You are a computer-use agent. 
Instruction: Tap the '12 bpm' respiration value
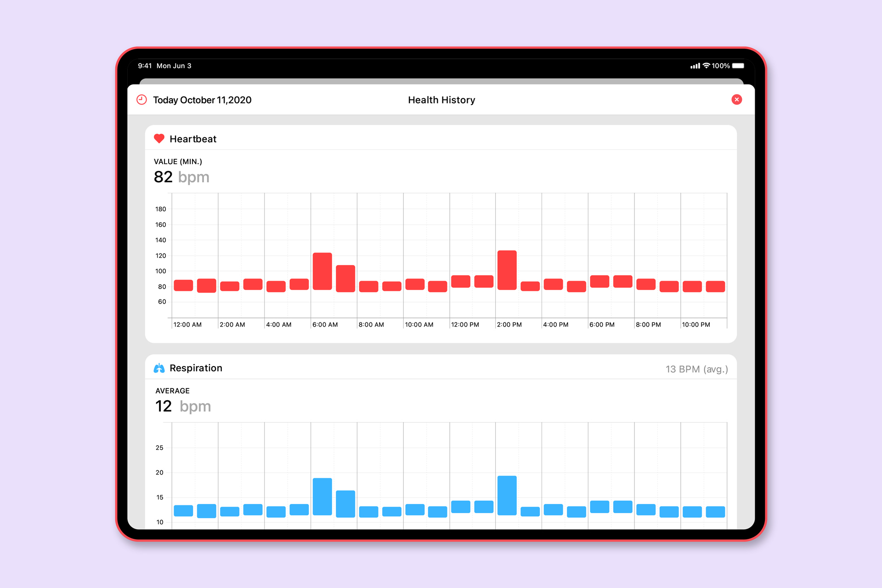[x=183, y=406]
